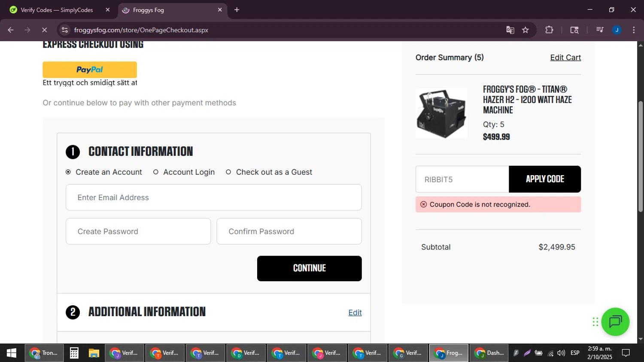Viewport: 644px width, 362px height.
Task: Click the address bar URL
Action: [x=141, y=30]
